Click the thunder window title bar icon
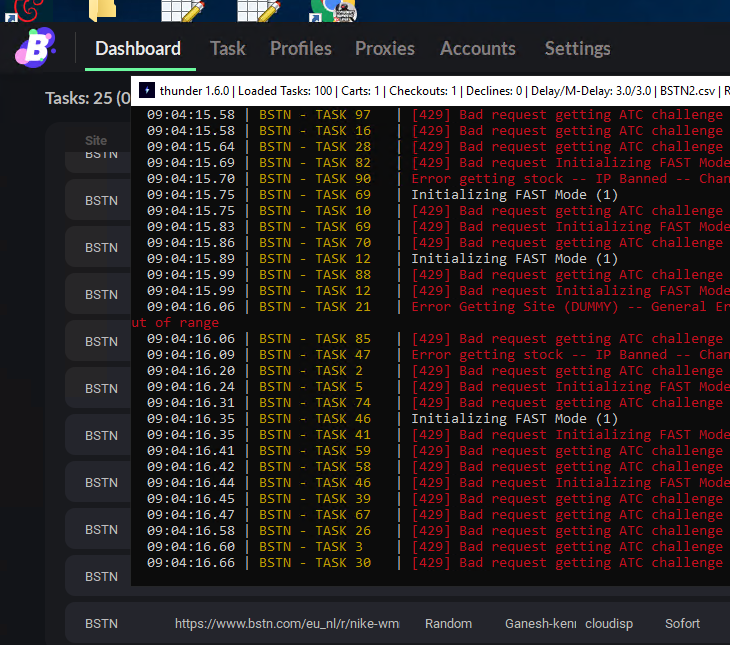 (147, 90)
